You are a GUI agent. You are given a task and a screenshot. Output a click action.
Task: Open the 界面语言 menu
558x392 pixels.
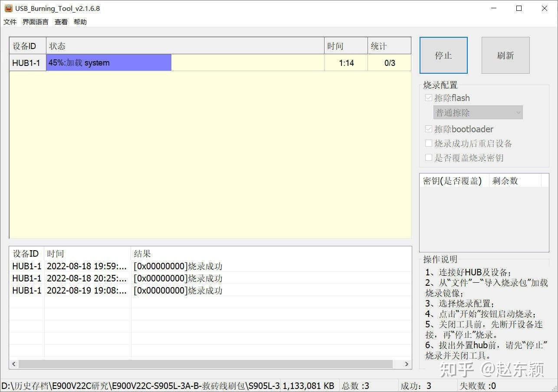click(x=35, y=22)
